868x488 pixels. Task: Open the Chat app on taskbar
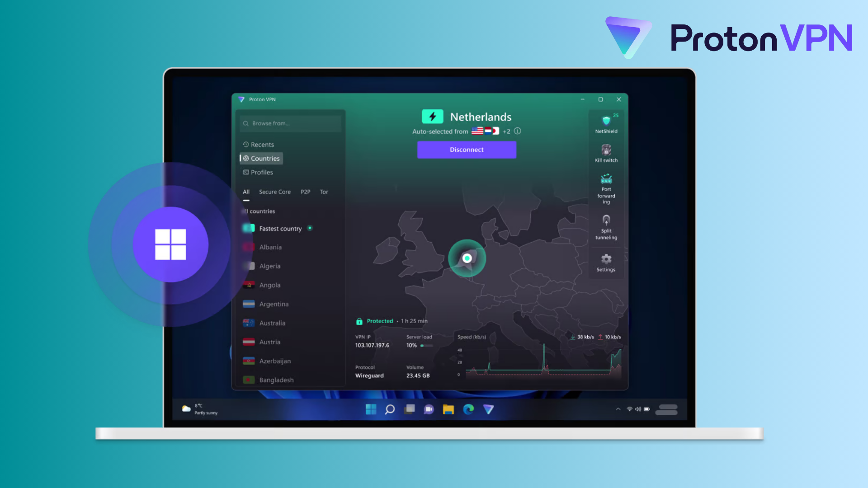coord(429,409)
